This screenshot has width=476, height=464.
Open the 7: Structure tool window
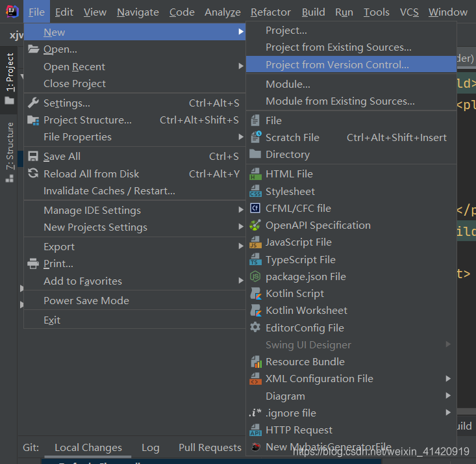[x=10, y=151]
